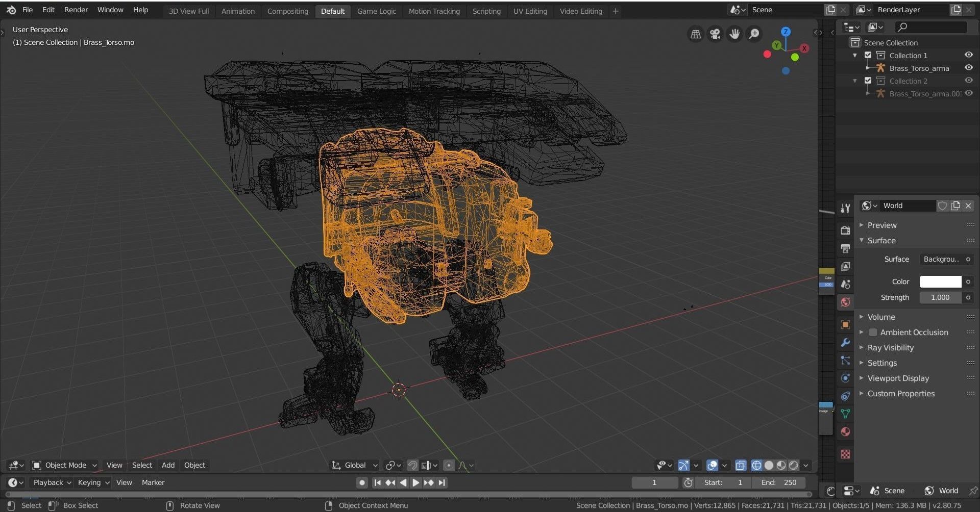Toggle Collection 2 visibility eye
This screenshot has height=512, width=980.
pyautogui.click(x=968, y=80)
